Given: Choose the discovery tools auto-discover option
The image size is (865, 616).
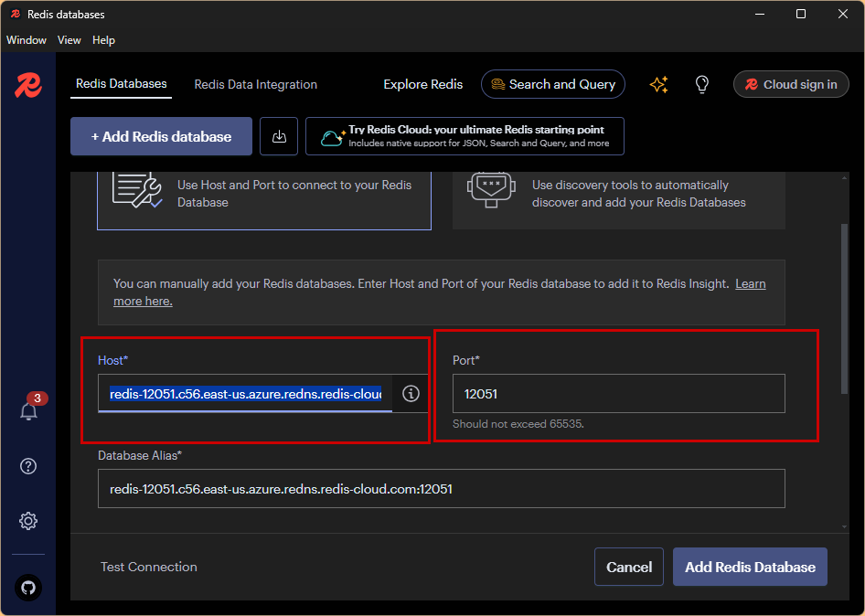Looking at the screenshot, I should pos(619,201).
